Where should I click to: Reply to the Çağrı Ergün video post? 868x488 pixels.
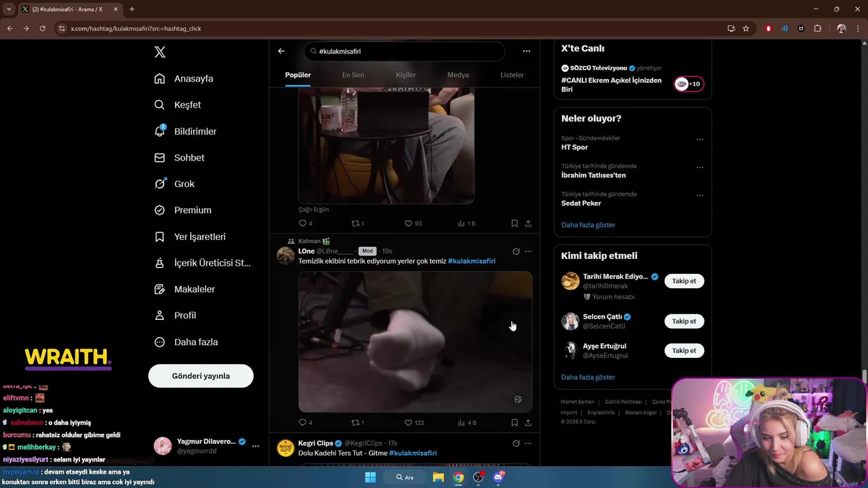[305, 223]
